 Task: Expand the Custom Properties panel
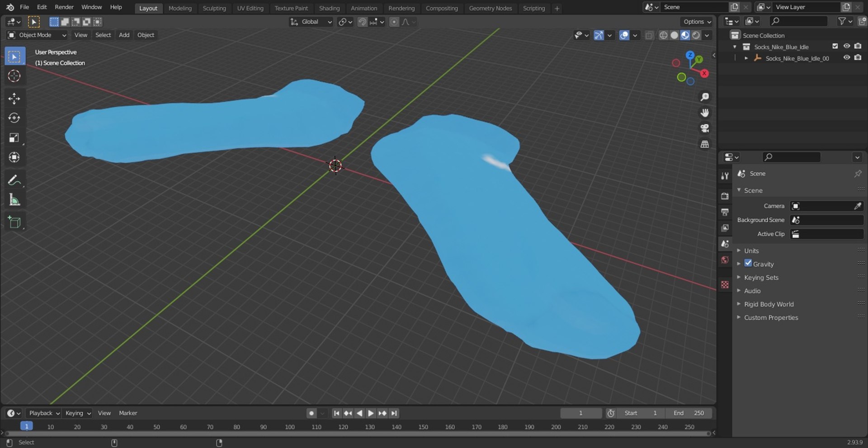pyautogui.click(x=771, y=317)
